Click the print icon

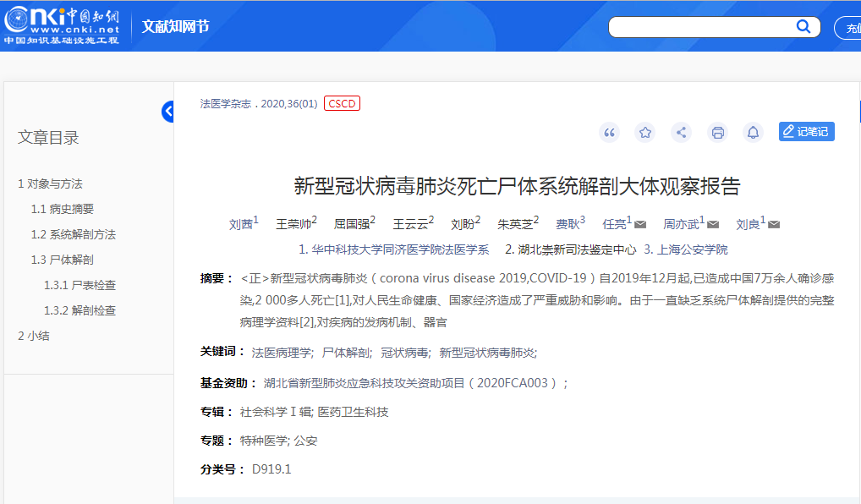718,132
